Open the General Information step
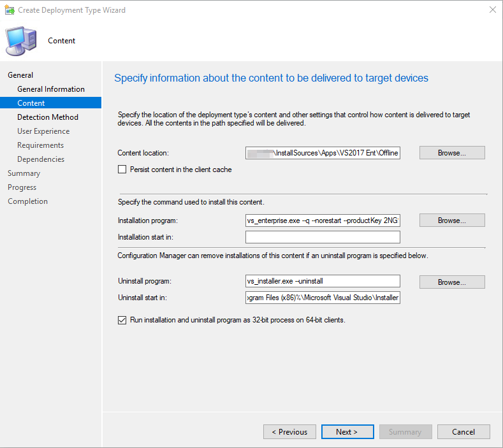 pyautogui.click(x=51, y=89)
